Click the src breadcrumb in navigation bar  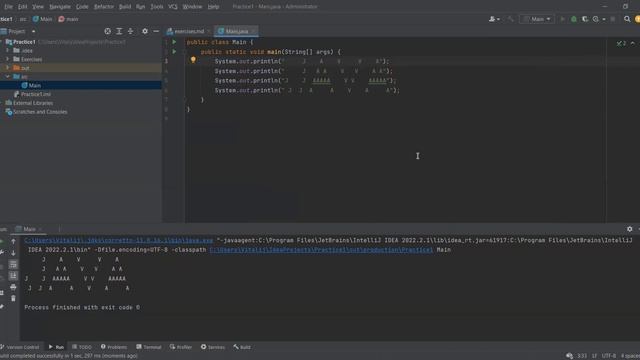23,19
